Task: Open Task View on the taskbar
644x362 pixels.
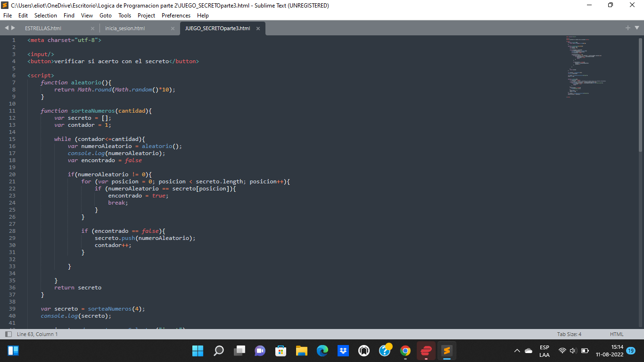Action: tap(239, 351)
